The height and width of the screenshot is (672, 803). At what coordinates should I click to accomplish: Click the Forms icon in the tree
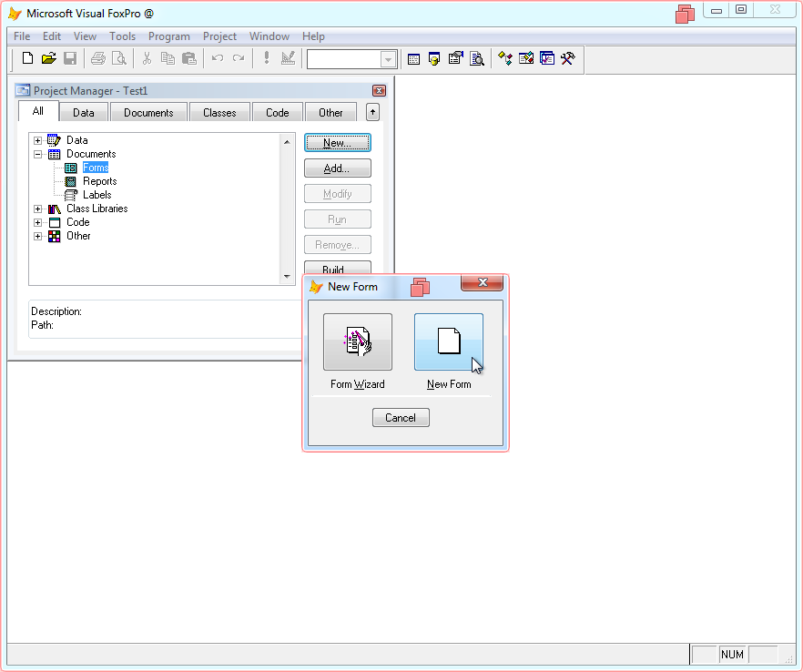pos(71,168)
